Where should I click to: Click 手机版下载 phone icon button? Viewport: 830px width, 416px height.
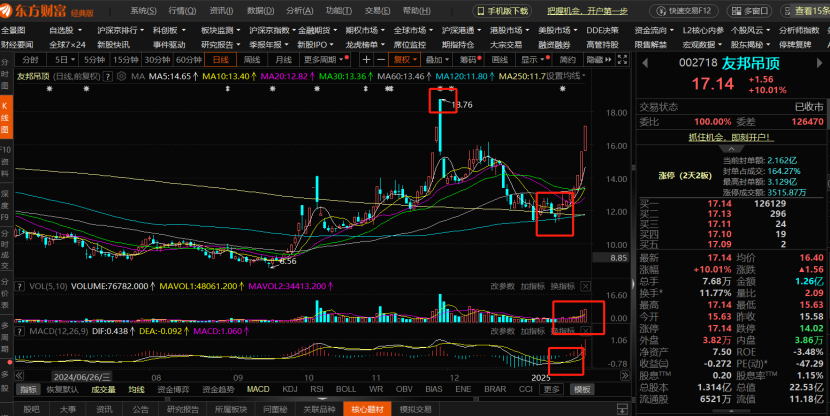click(501, 11)
